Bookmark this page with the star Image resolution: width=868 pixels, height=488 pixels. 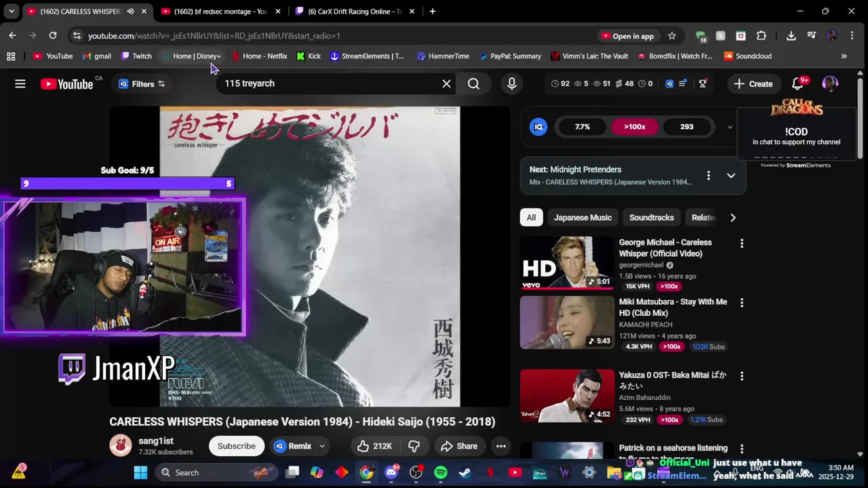[671, 36]
